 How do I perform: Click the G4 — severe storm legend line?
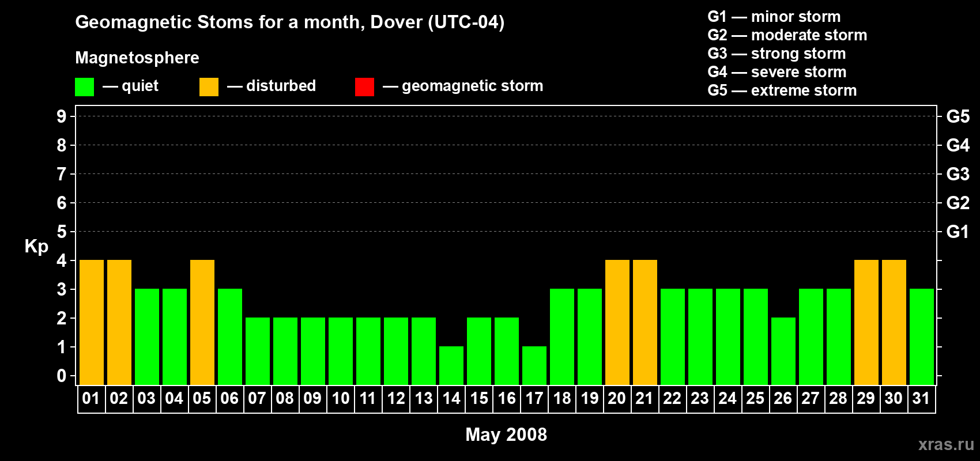click(x=777, y=72)
